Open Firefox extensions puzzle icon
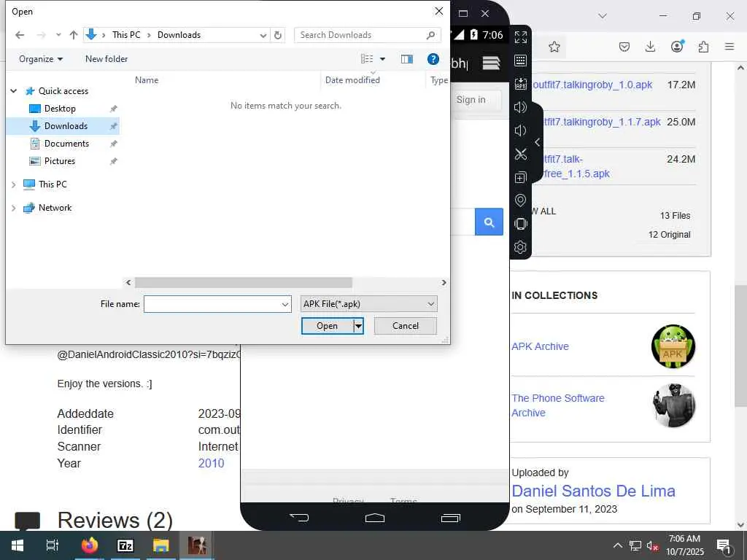 [x=703, y=47]
